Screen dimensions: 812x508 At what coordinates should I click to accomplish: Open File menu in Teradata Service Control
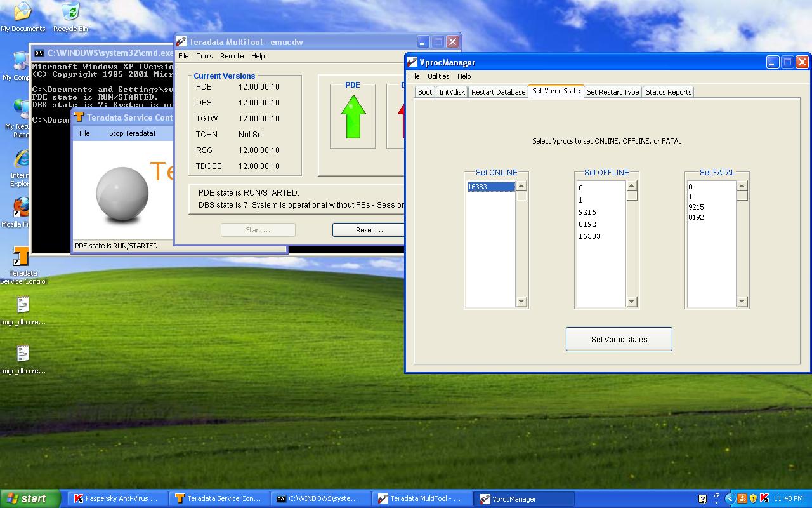(84, 133)
